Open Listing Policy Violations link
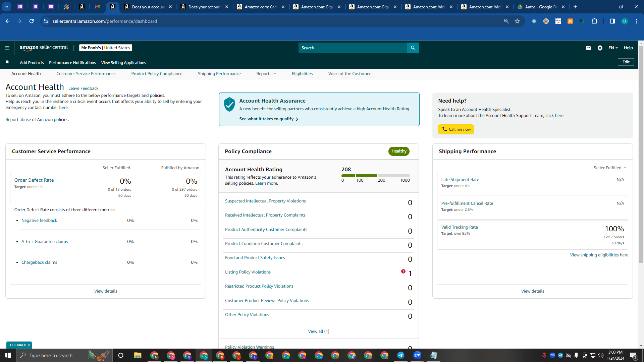This screenshot has width=644, height=362. point(248,272)
